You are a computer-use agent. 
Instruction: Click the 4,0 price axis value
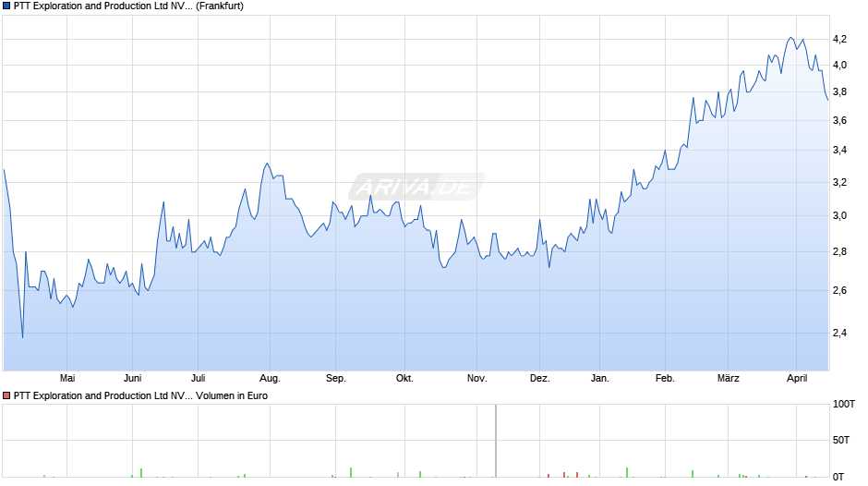839,66
